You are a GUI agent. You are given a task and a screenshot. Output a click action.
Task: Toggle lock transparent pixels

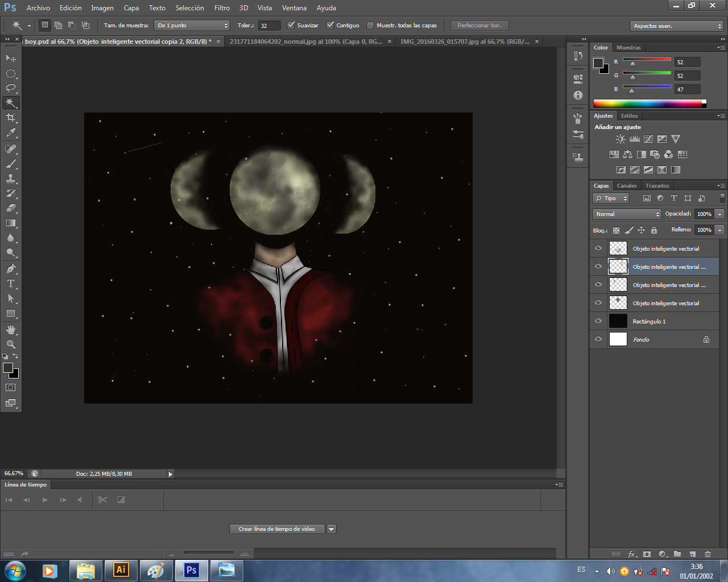616,230
